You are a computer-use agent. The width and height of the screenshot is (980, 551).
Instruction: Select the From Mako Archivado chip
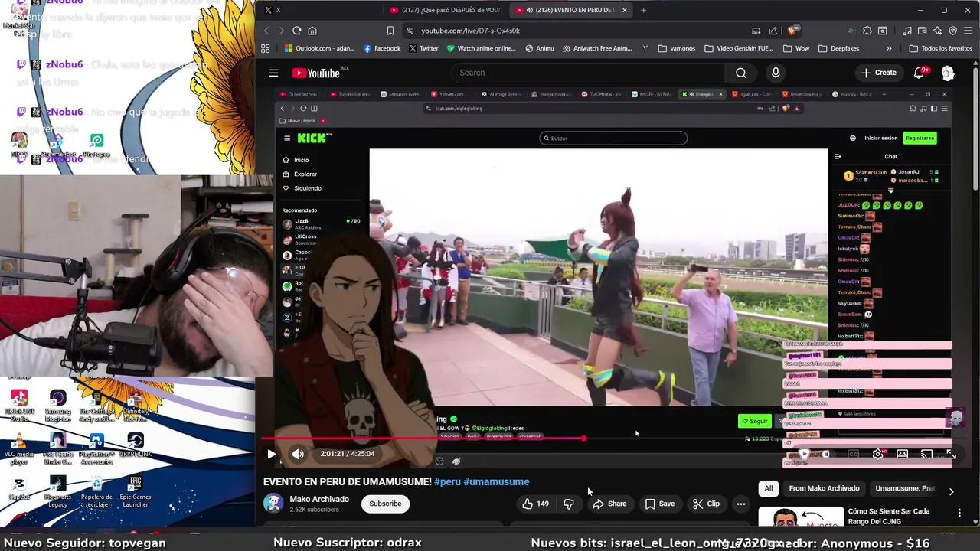click(824, 488)
